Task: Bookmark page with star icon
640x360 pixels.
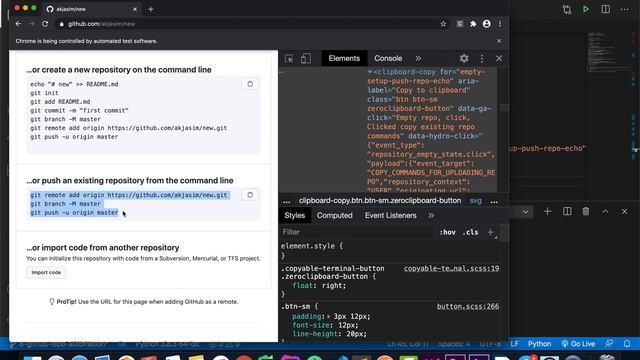Action: click(x=443, y=24)
